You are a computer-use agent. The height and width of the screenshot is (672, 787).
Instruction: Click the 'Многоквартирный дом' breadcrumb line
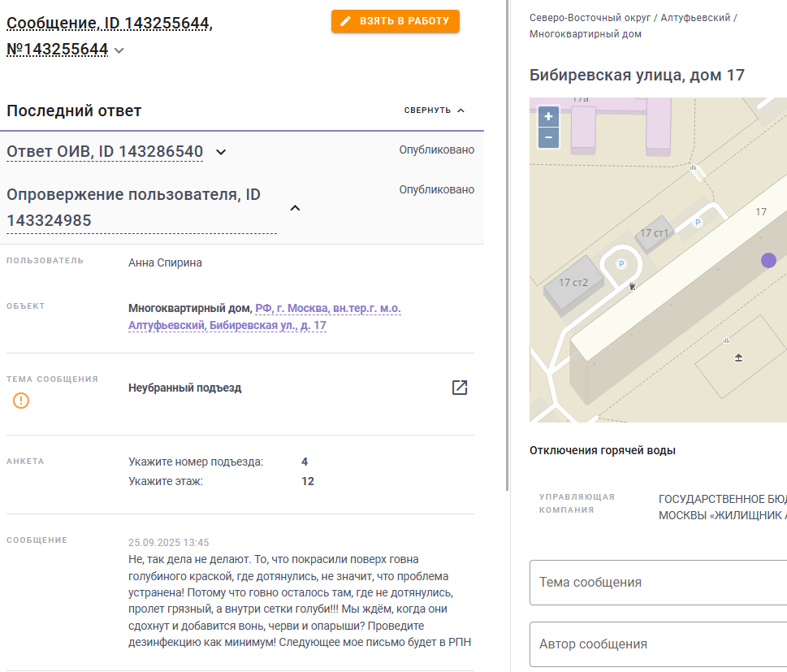(586, 34)
